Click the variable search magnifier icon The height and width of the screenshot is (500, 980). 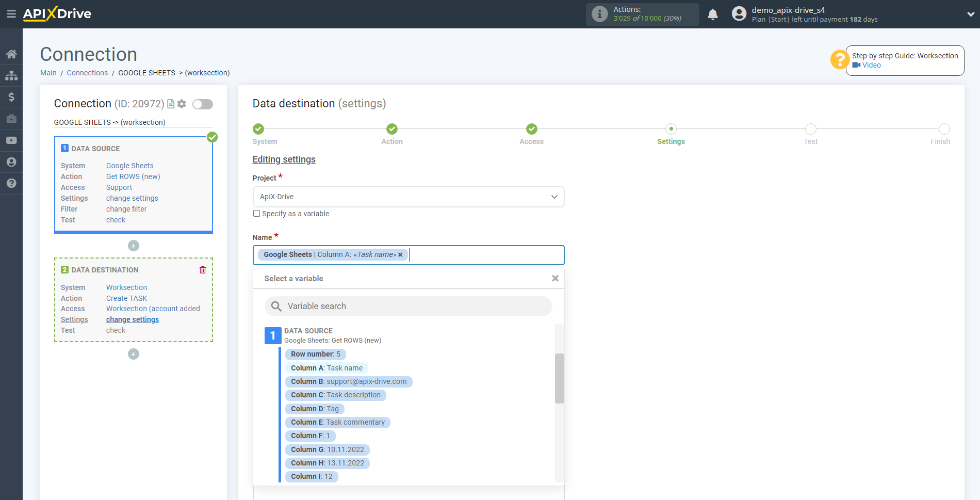[276, 307]
